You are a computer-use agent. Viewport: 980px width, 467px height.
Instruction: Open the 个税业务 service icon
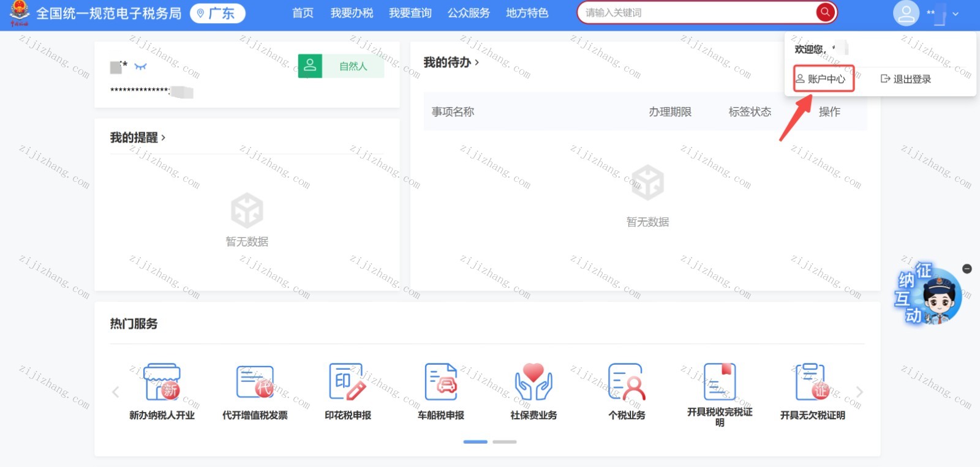tap(627, 383)
